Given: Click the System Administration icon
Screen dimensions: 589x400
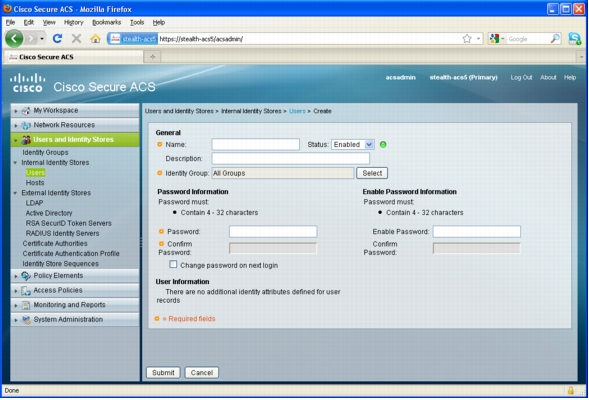Looking at the screenshot, I should tap(26, 320).
